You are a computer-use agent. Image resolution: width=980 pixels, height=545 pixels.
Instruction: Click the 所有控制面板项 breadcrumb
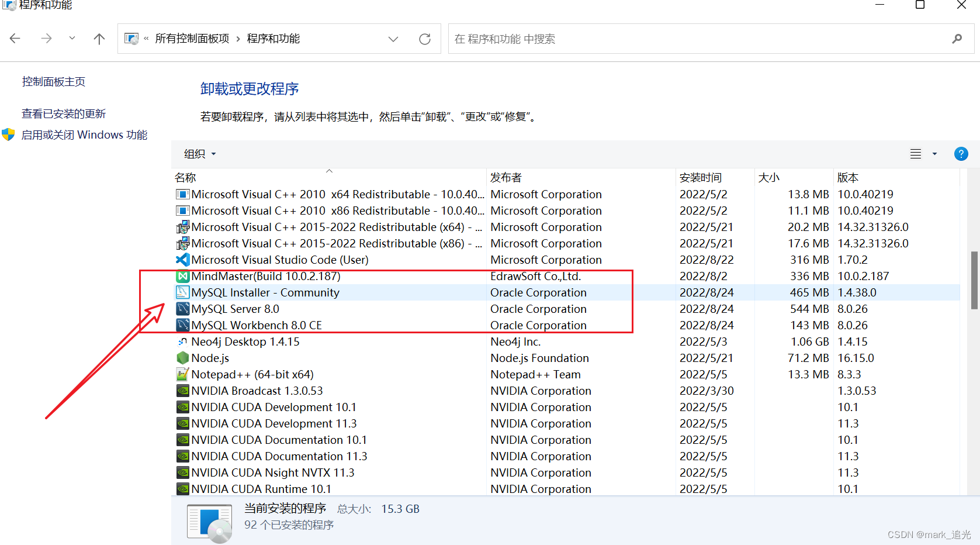click(x=192, y=39)
